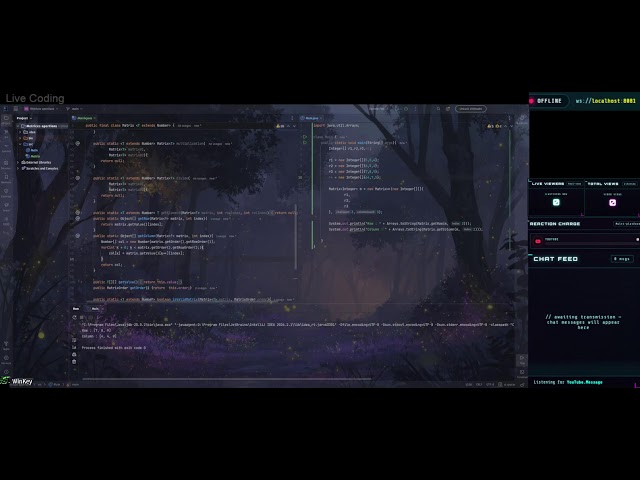This screenshot has height=480, width=640.
Task: Clear all output using Run panel trash icon
Action: (x=74, y=362)
